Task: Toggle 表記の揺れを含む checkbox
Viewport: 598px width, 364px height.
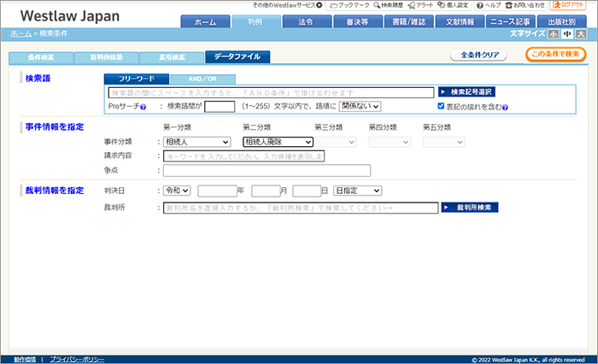Action: (x=441, y=106)
